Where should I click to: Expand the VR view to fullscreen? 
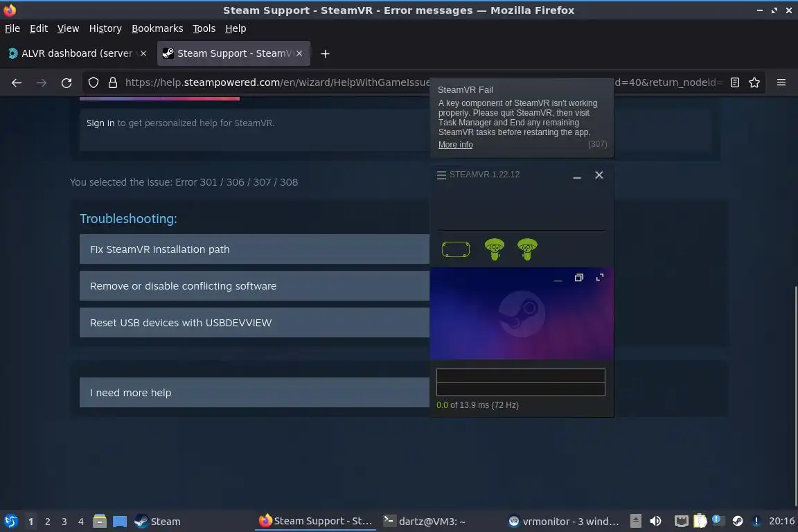pyautogui.click(x=599, y=278)
